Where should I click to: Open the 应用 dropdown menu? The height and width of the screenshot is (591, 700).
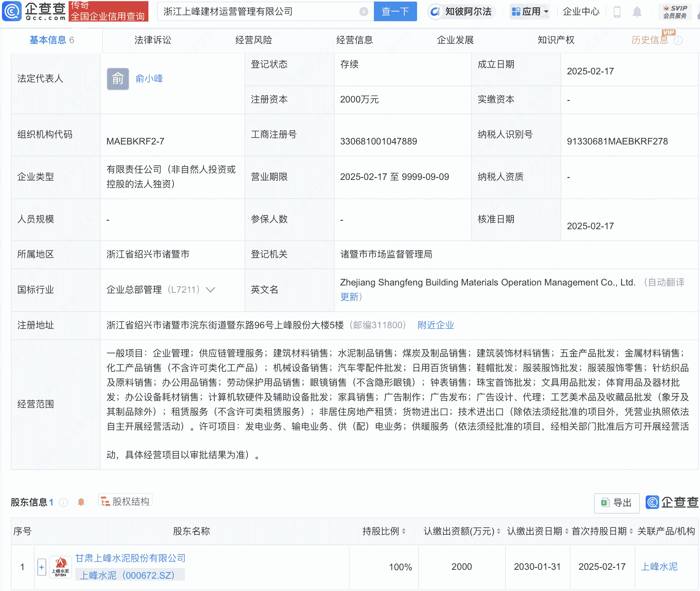(530, 12)
